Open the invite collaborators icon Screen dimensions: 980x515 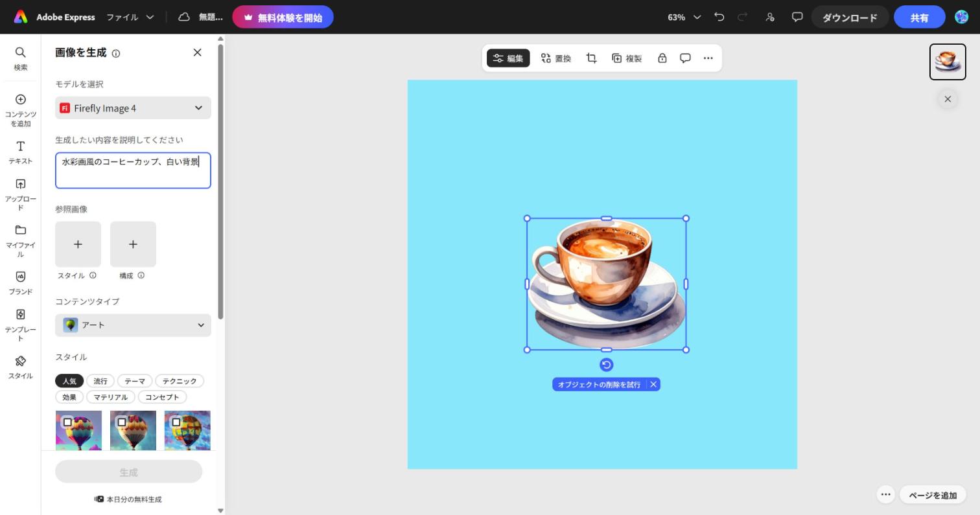(770, 17)
